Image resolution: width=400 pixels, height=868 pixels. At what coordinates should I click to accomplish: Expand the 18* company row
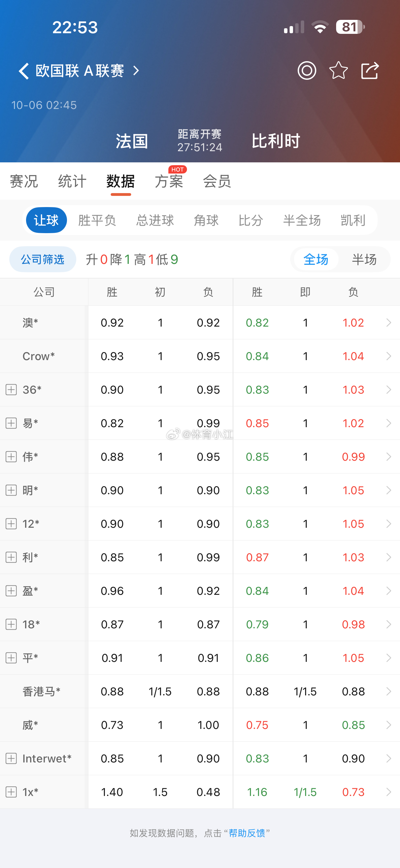[11, 624]
